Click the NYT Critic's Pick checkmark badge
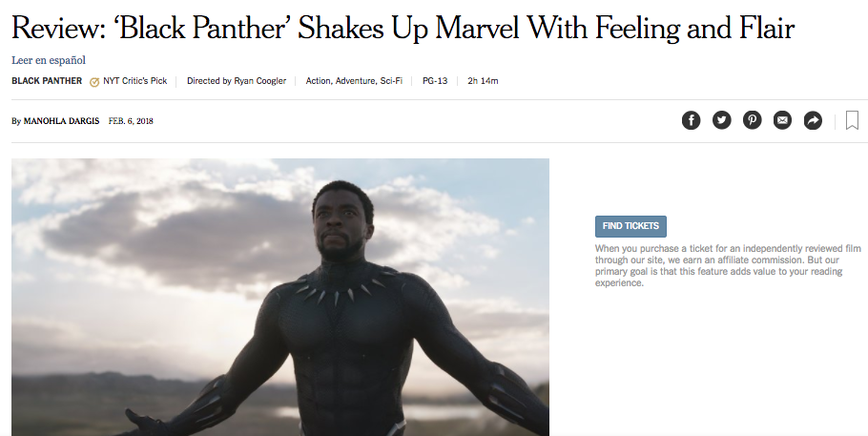Image resolution: width=868 pixels, height=436 pixels. click(x=94, y=82)
